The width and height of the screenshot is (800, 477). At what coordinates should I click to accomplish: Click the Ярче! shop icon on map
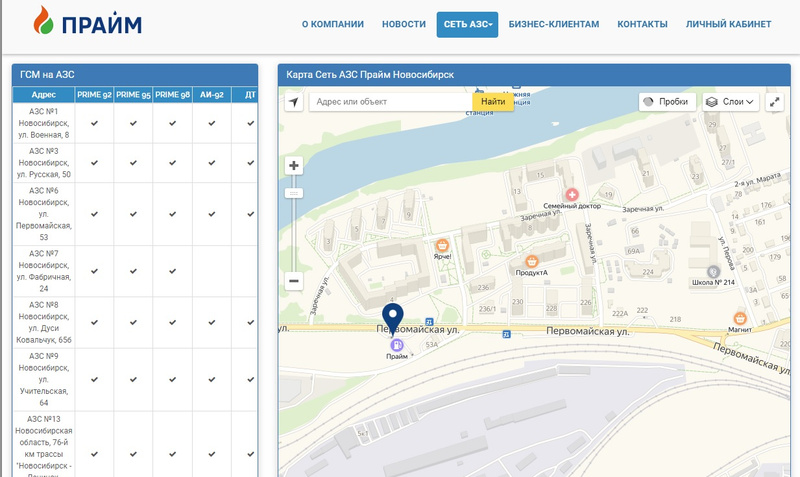[442, 243]
